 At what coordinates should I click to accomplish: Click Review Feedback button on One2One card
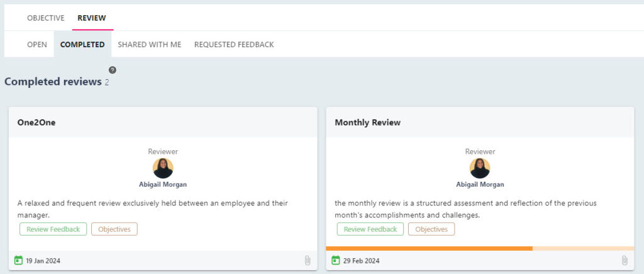click(x=53, y=229)
